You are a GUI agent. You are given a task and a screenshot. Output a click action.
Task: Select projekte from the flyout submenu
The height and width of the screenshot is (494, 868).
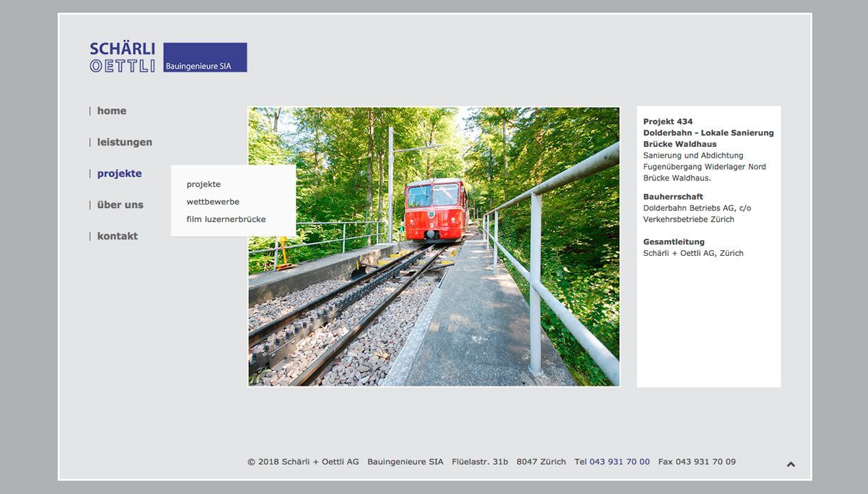204,184
